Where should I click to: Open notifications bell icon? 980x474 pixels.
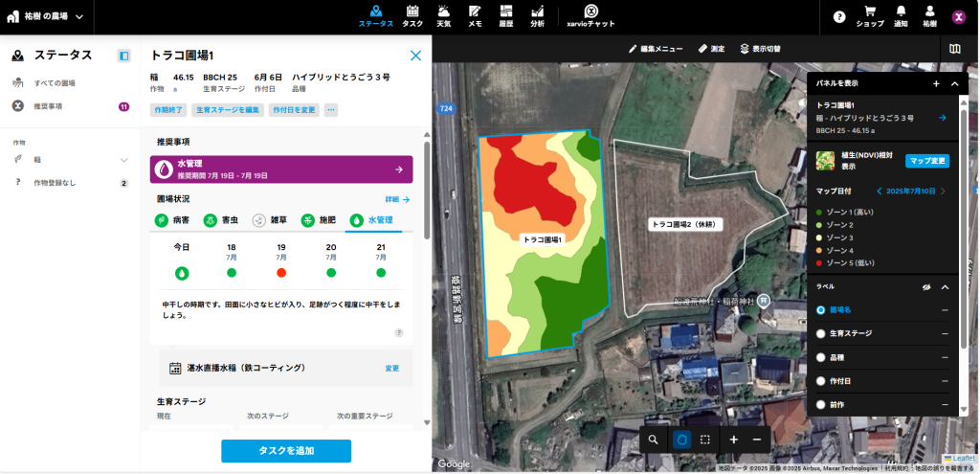(x=901, y=12)
